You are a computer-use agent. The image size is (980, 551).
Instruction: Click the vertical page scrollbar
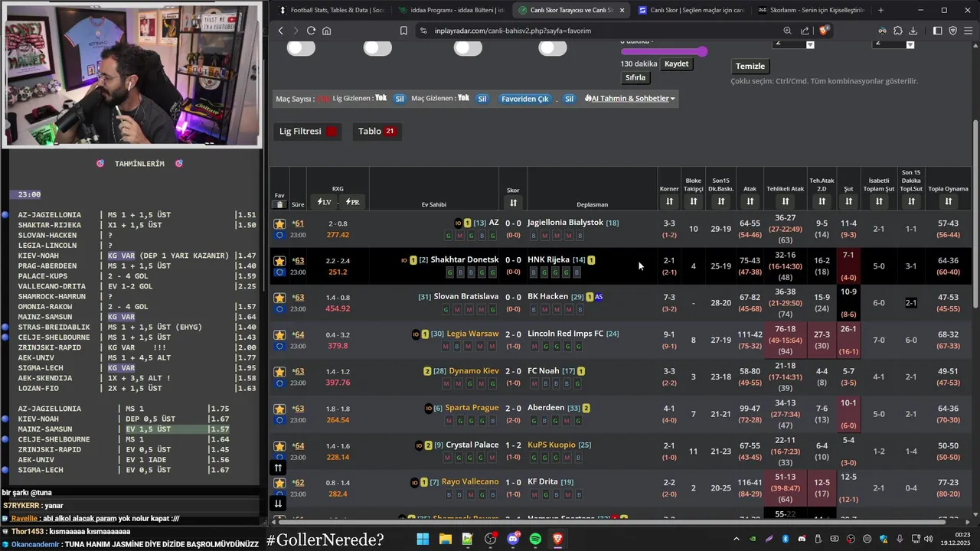pyautogui.click(x=975, y=214)
